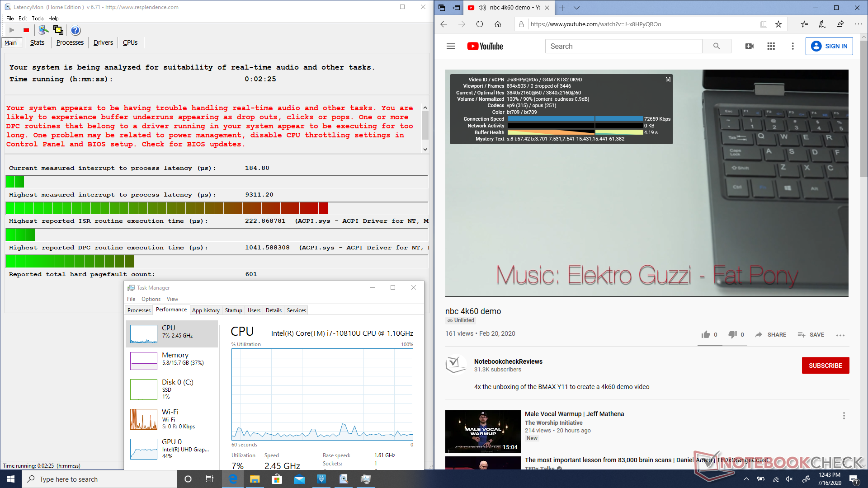Viewport: 868px width, 488px height.
Task: Click the Edge home button
Action: [498, 24]
